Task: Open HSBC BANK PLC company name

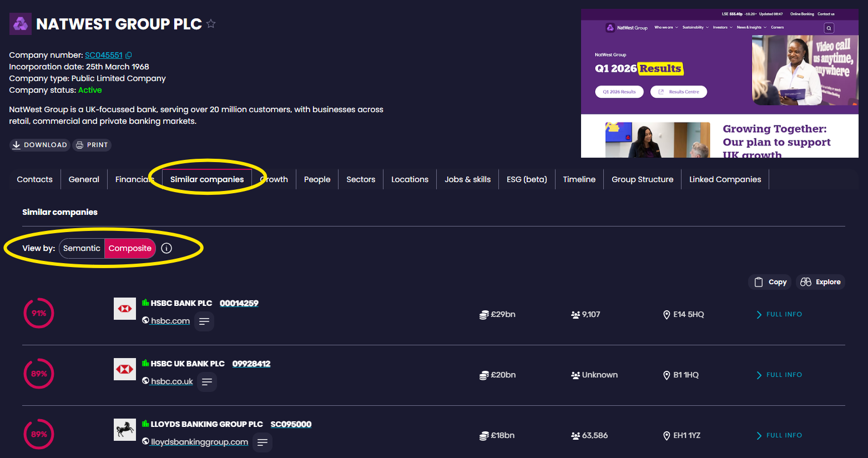Action: pyautogui.click(x=181, y=303)
